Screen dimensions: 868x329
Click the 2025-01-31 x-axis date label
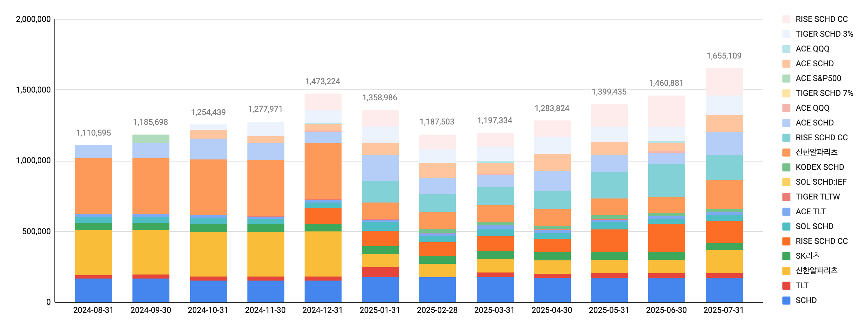tap(380, 310)
